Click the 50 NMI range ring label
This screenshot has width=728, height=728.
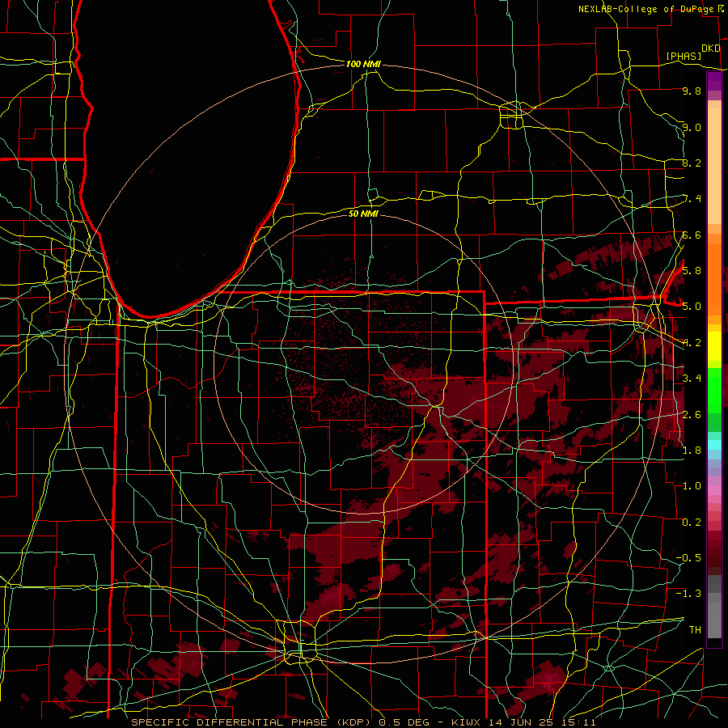[363, 214]
